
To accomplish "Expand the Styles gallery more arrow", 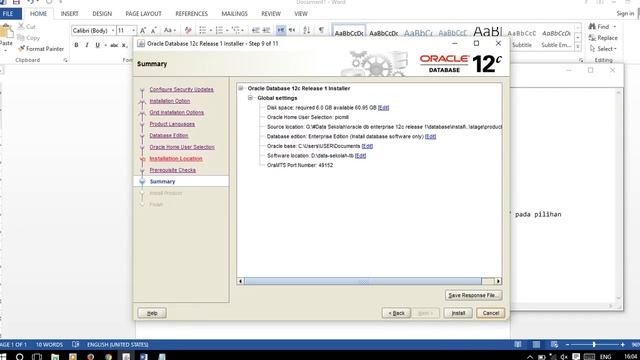I will [x=578, y=47].
